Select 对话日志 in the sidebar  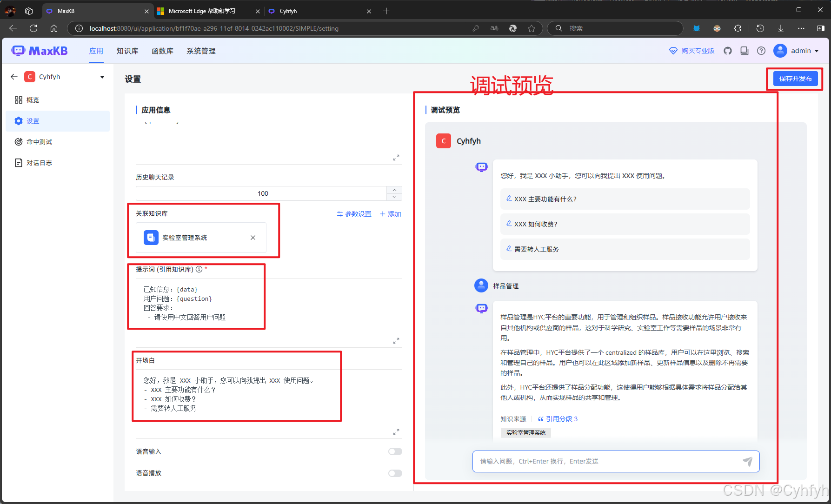coord(58,163)
